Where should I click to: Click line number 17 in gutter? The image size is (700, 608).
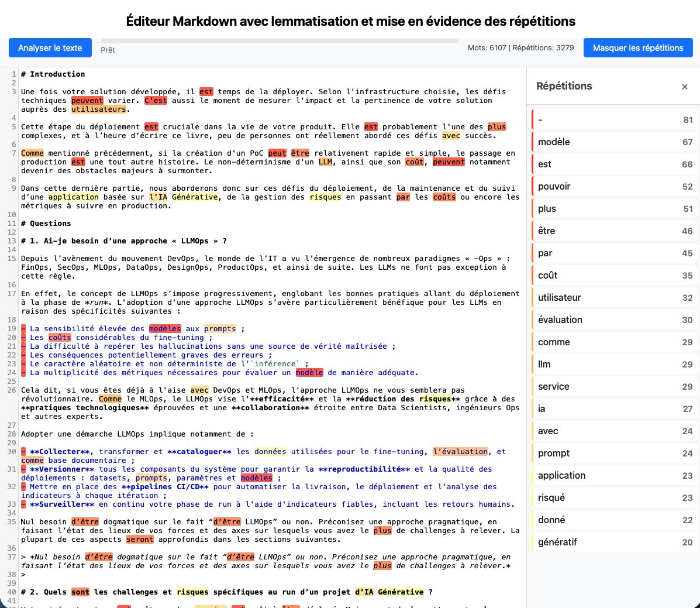coord(12,294)
